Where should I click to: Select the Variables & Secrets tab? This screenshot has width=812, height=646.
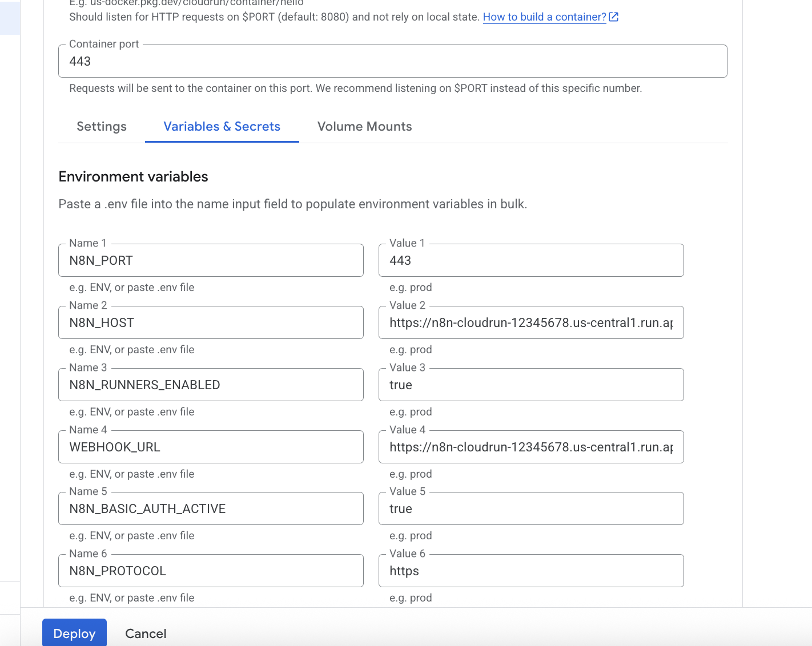222,127
